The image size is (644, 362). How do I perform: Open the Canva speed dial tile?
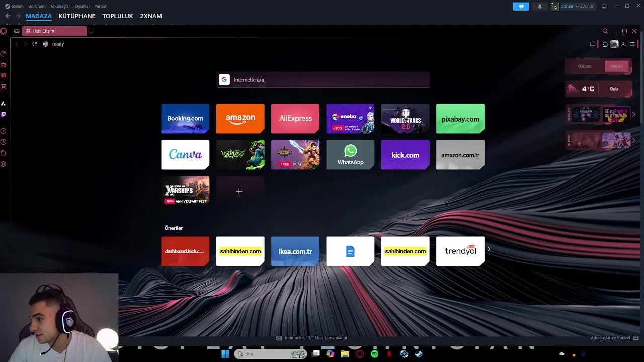(x=185, y=155)
